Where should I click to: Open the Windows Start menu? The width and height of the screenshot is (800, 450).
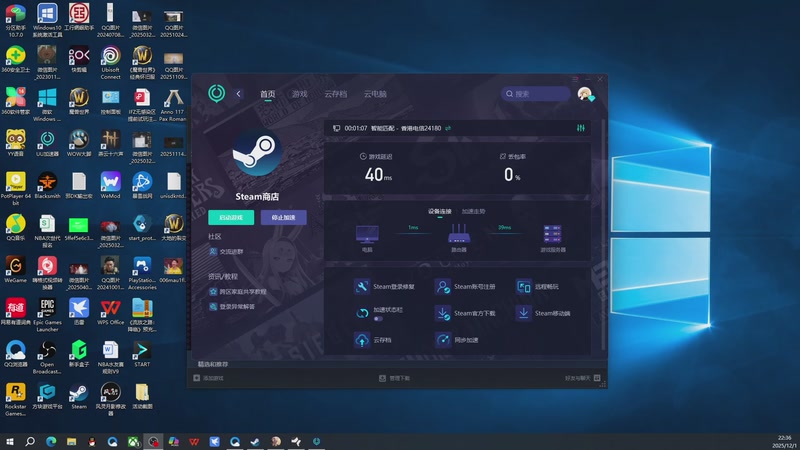point(9,441)
